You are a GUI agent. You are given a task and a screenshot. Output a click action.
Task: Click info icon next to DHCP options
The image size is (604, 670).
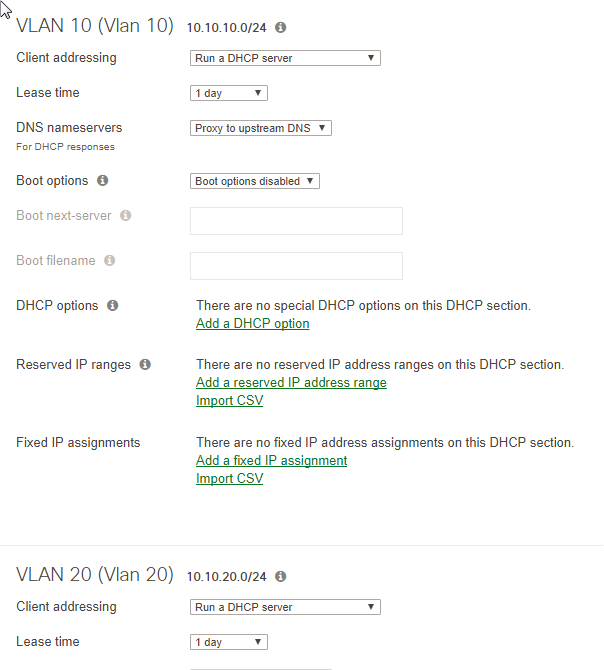[x=113, y=305]
